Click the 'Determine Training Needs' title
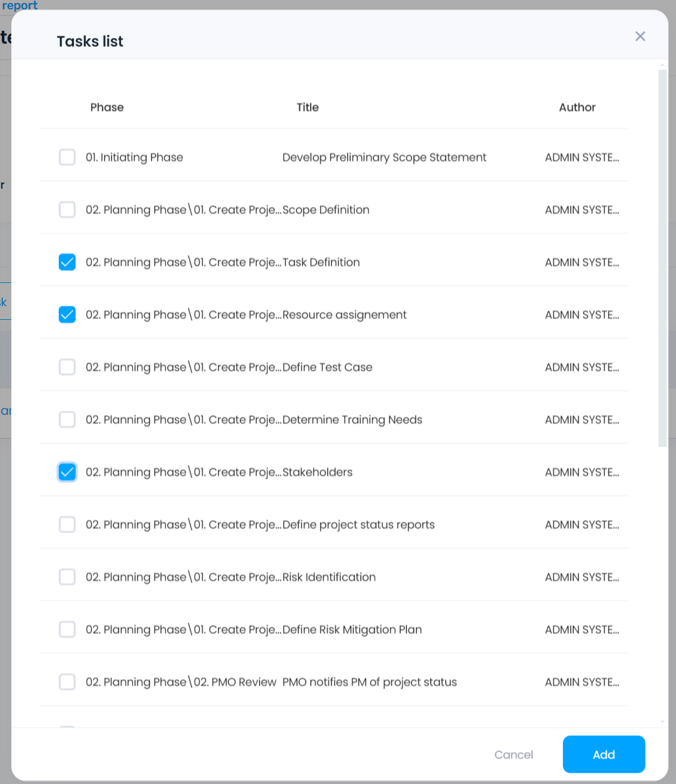 tap(352, 420)
